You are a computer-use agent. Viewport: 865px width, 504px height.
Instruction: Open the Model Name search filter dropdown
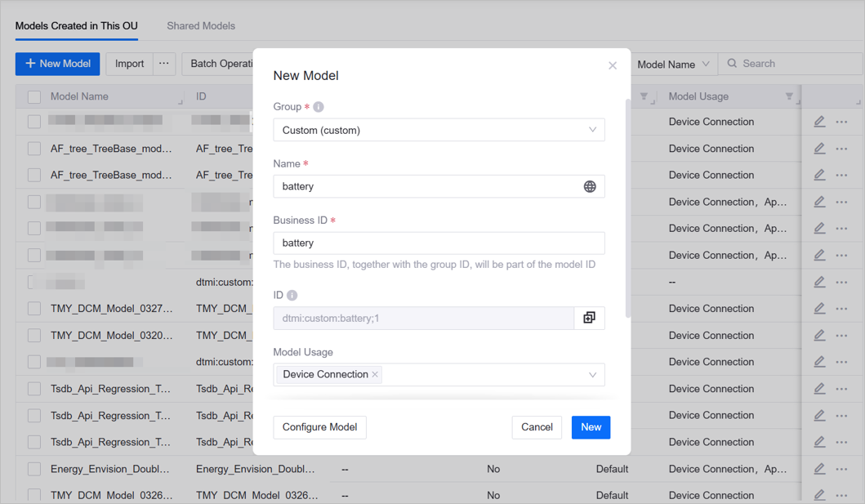point(673,64)
